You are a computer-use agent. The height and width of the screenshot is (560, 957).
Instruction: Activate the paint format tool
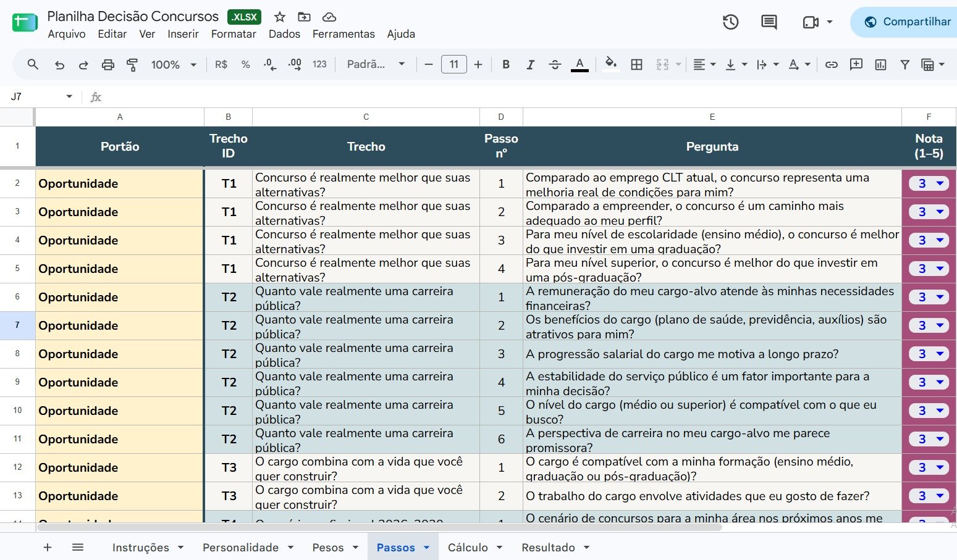point(132,64)
